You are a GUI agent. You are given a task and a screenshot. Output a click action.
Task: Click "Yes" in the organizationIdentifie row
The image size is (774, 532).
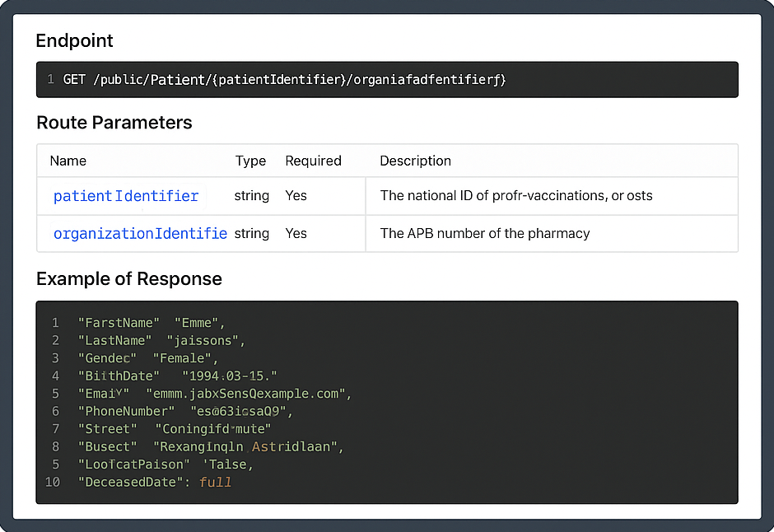coord(296,233)
